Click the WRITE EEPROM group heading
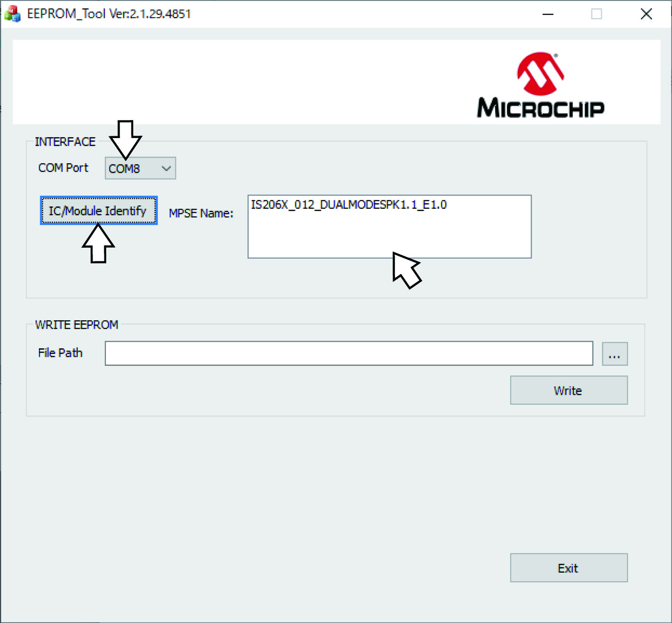 point(77,325)
